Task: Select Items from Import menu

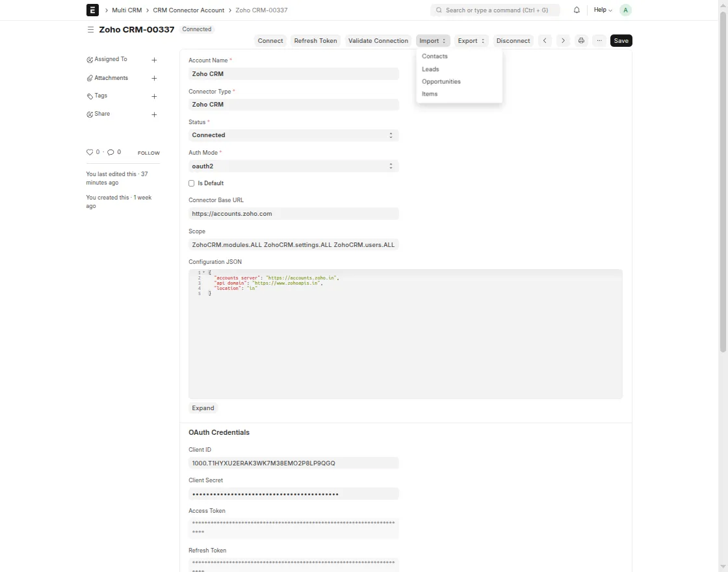Action: click(x=430, y=94)
